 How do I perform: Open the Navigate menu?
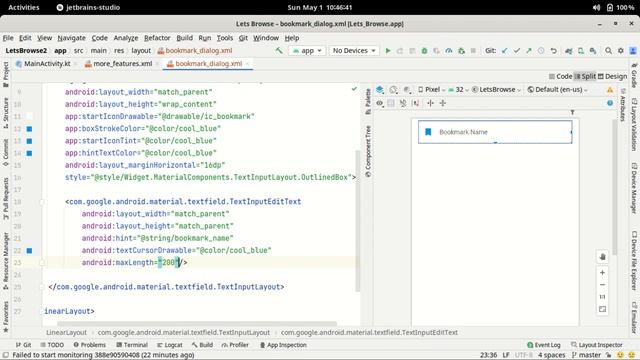tap(71, 38)
